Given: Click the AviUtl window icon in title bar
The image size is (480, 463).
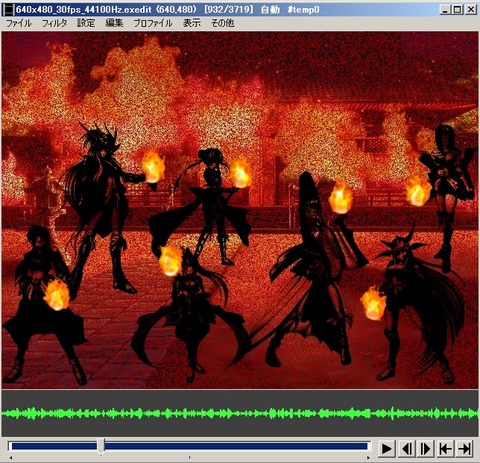Looking at the screenshot, I should [8, 9].
